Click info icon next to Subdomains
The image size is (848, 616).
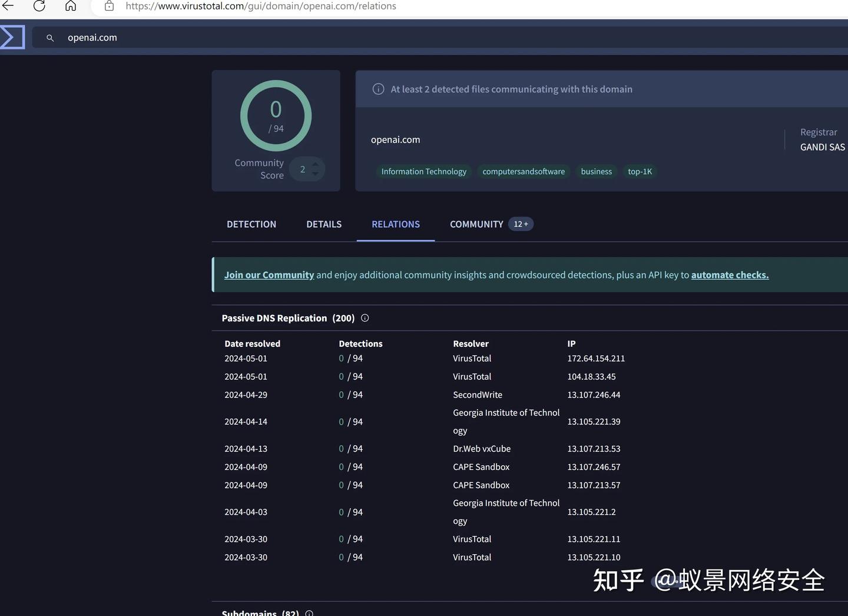coord(309,613)
